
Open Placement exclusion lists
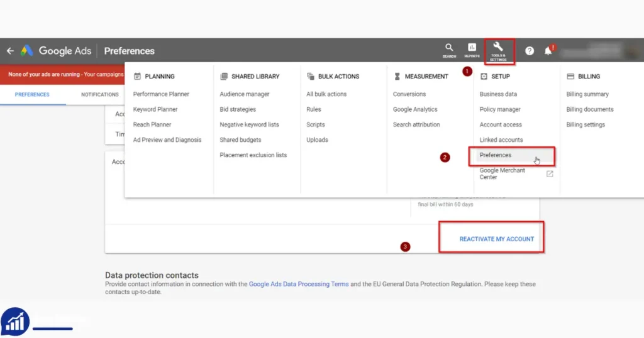(x=253, y=155)
